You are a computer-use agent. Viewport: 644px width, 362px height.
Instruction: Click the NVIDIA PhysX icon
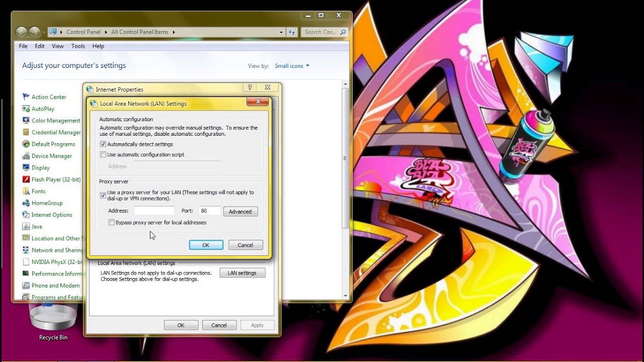coord(26,262)
